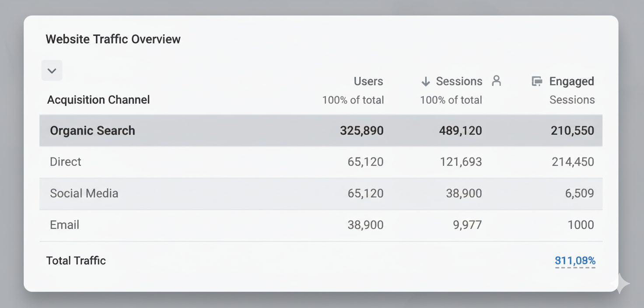This screenshot has width=644, height=308.
Task: Open the 811,08% total traffic link
Action: tap(575, 261)
